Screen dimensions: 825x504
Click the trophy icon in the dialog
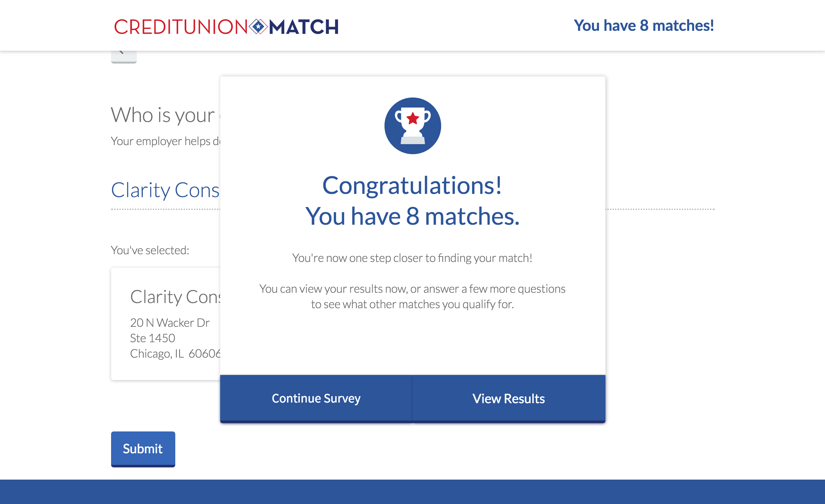pyautogui.click(x=413, y=126)
